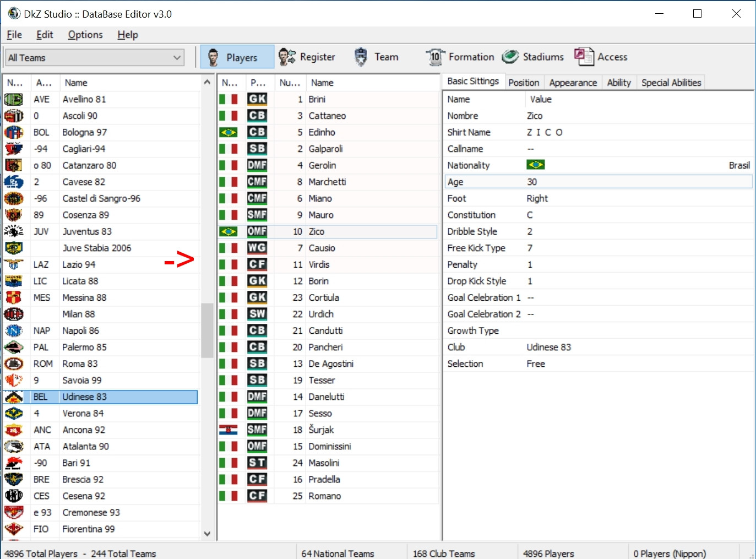This screenshot has width=756, height=559.
Task: Open the Edit menu
Action: tap(45, 35)
